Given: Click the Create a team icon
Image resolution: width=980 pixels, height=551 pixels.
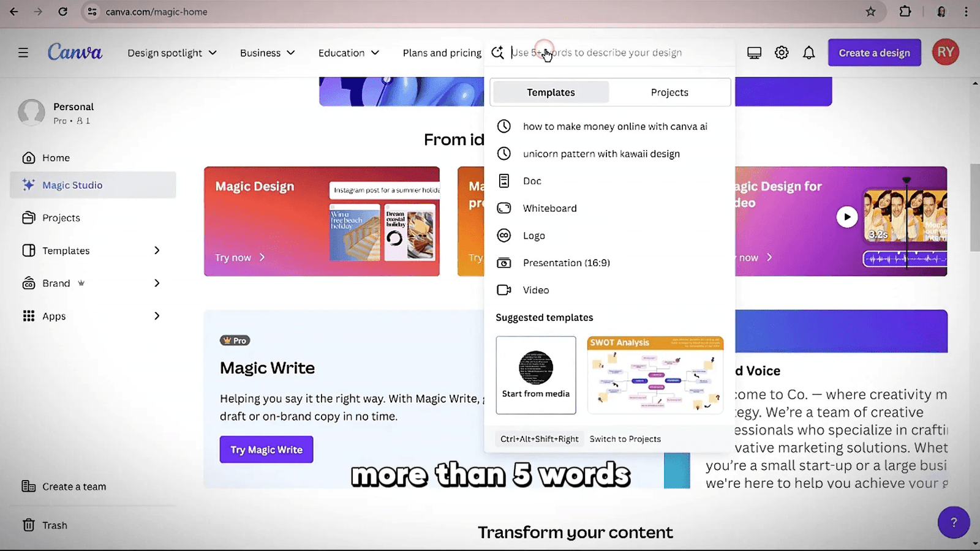Looking at the screenshot, I should tap(29, 486).
